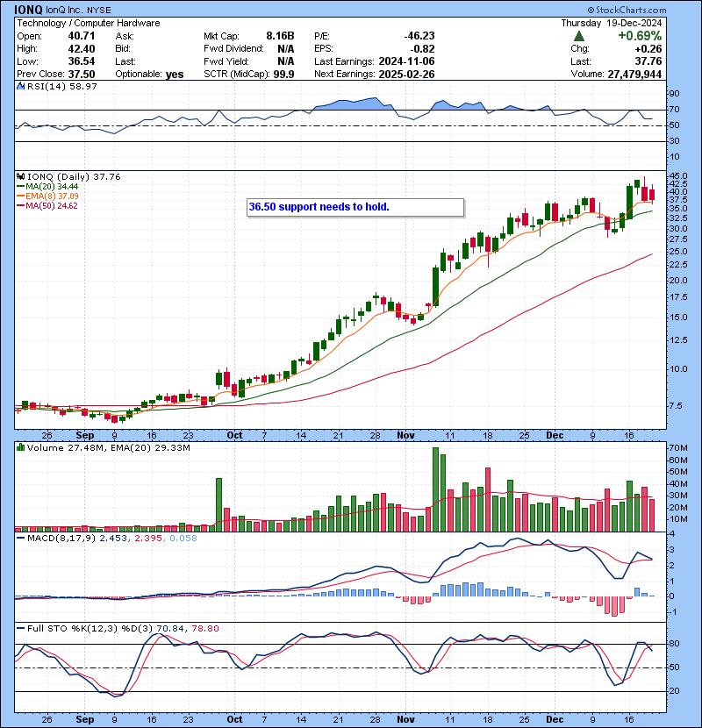Click the EPS value -0.82
Screen dimensions: 702x728
coord(422,49)
